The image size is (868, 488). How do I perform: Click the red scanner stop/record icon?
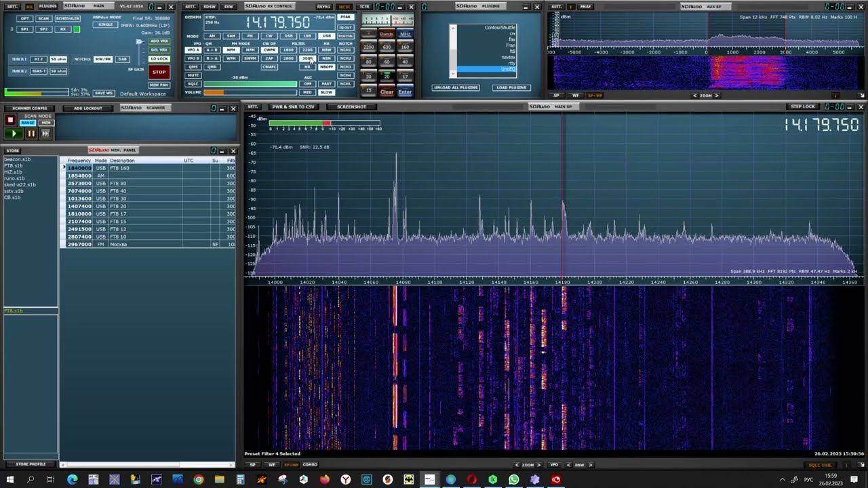(10, 120)
